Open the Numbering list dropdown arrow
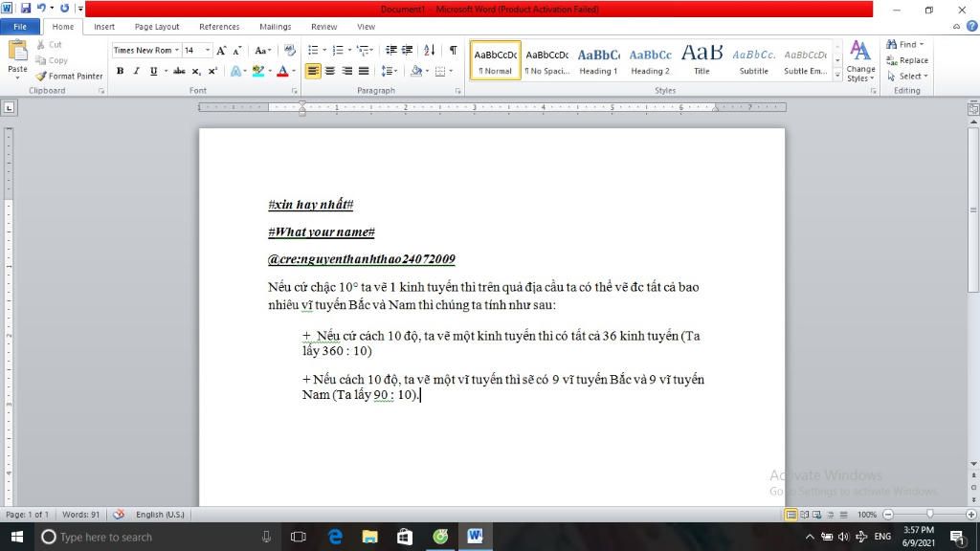Image resolution: width=980 pixels, height=551 pixels. point(348,50)
